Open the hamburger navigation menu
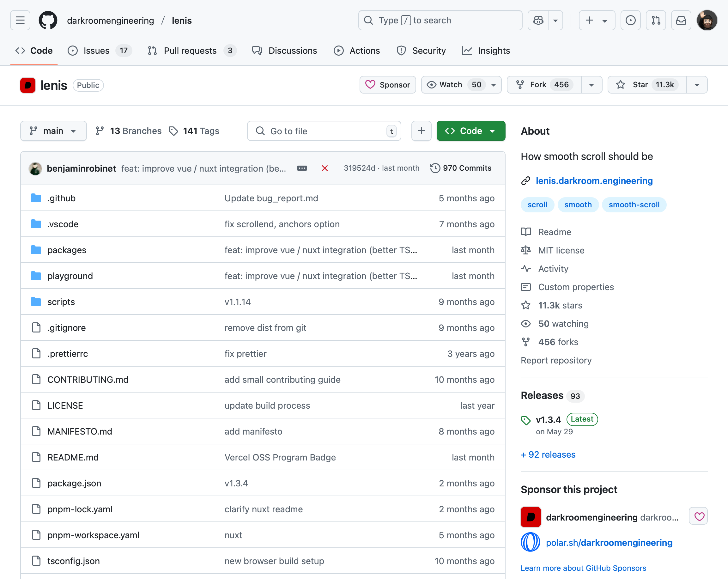This screenshot has height=579, width=728. point(20,20)
